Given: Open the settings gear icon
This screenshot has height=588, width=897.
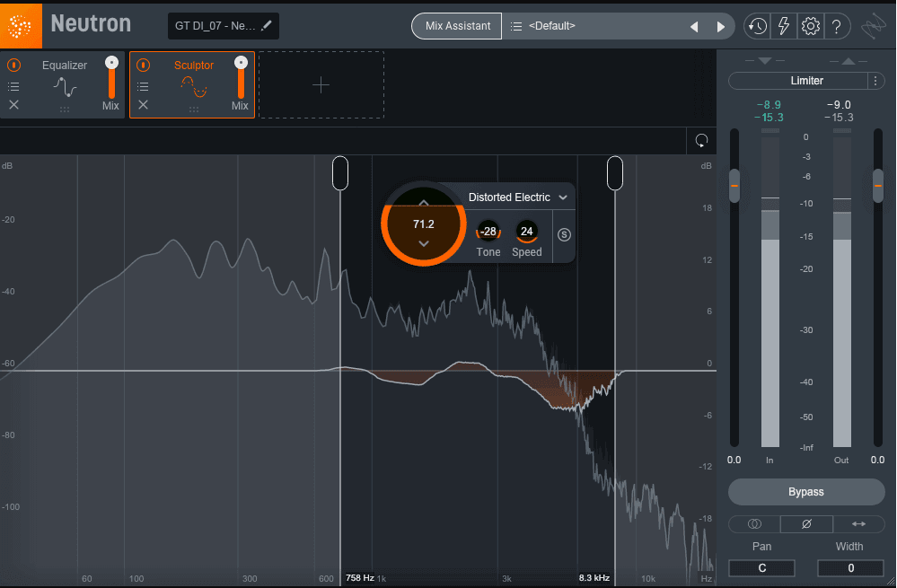Looking at the screenshot, I should [810, 26].
